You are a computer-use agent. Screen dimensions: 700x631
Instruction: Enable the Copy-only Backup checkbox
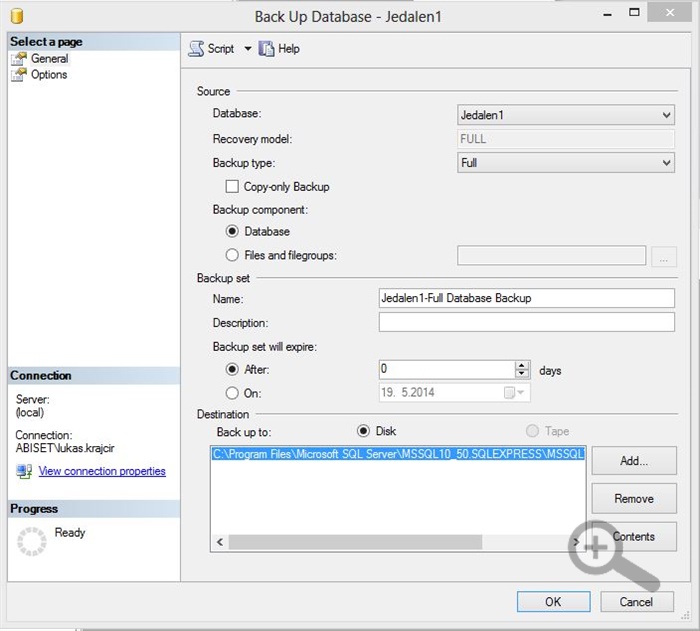point(232,186)
